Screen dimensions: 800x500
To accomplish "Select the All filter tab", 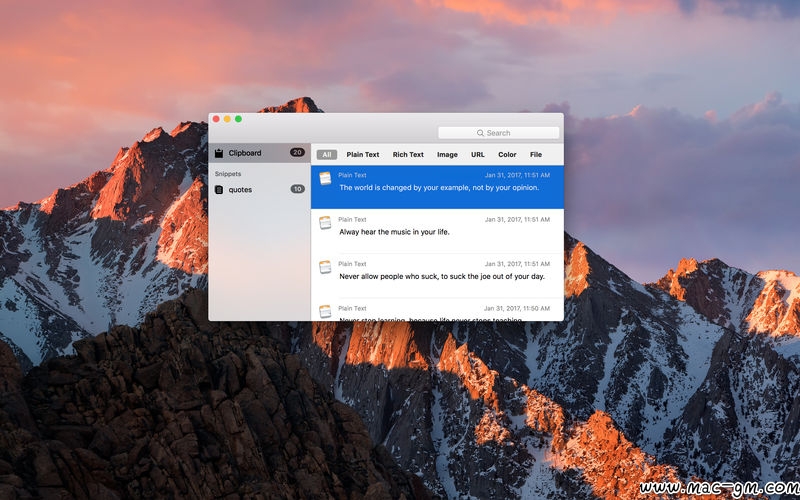I will click(x=327, y=155).
